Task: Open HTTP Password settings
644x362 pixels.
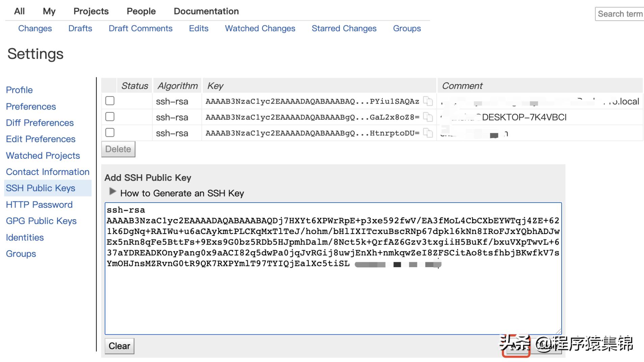Action: [39, 204]
